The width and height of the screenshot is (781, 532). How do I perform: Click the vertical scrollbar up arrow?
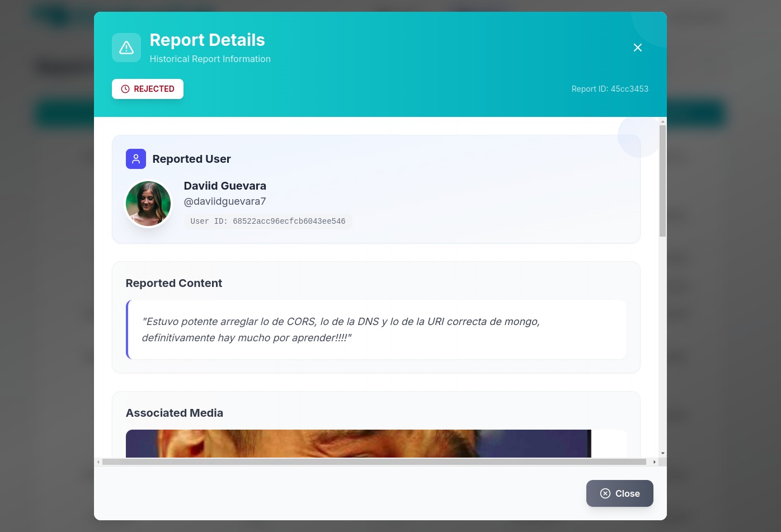click(663, 121)
